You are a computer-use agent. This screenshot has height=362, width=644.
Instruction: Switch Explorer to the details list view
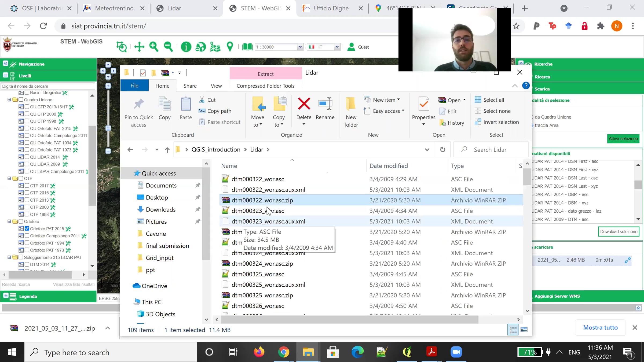(513, 330)
